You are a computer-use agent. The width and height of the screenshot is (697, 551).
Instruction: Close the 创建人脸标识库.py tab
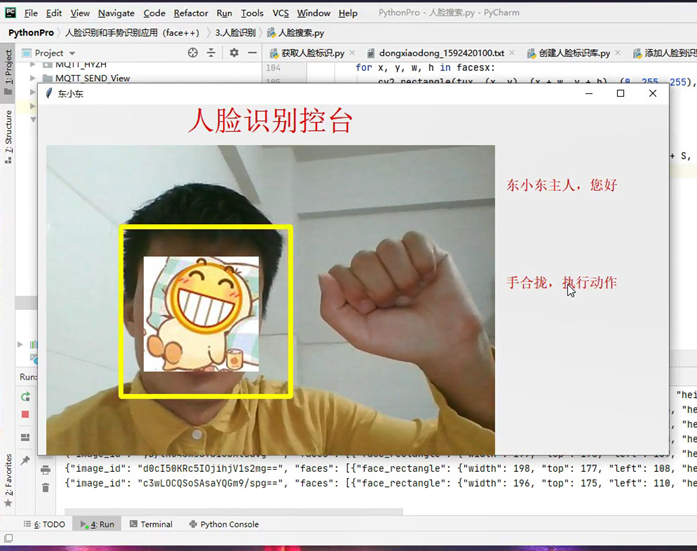coord(618,52)
